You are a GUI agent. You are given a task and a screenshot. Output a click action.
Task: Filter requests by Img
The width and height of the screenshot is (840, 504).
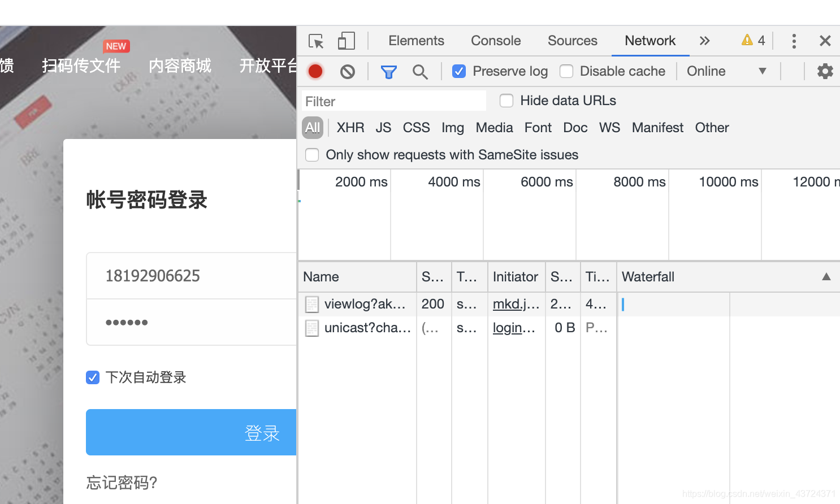click(x=453, y=128)
